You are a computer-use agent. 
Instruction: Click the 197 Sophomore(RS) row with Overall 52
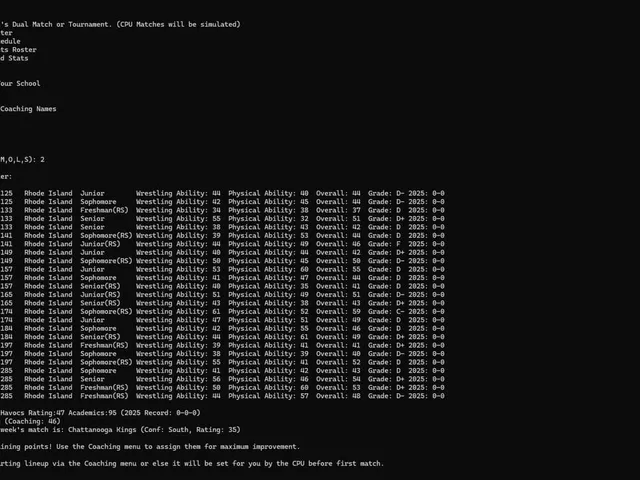coord(222,362)
